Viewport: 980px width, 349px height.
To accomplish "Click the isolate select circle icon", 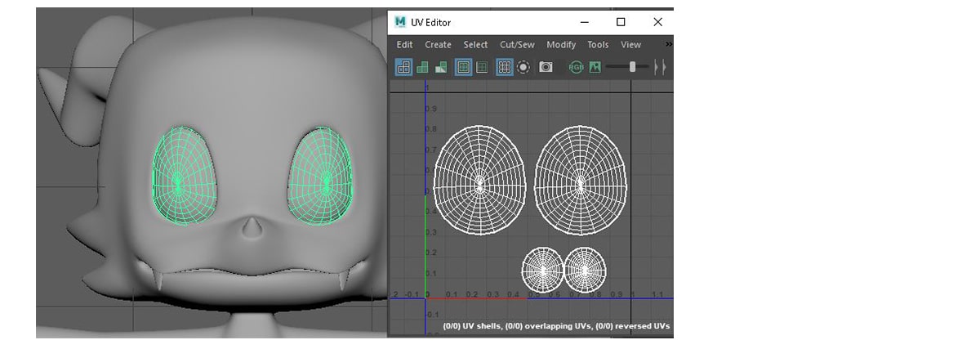I will pyautogui.click(x=523, y=68).
